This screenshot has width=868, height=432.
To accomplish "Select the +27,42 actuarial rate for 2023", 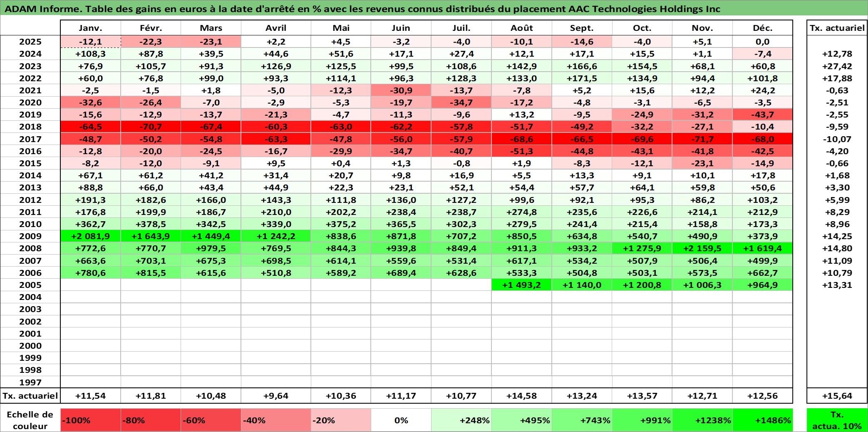I will pos(837,66).
